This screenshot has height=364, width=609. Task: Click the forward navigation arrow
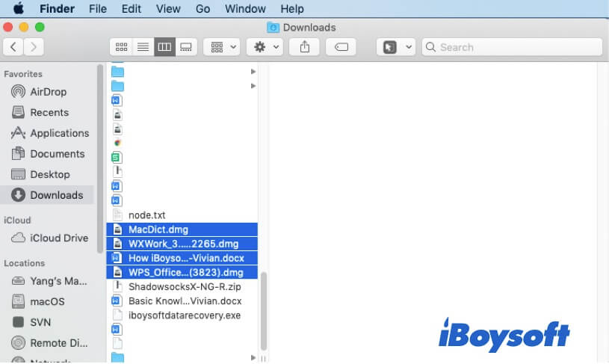(x=34, y=46)
